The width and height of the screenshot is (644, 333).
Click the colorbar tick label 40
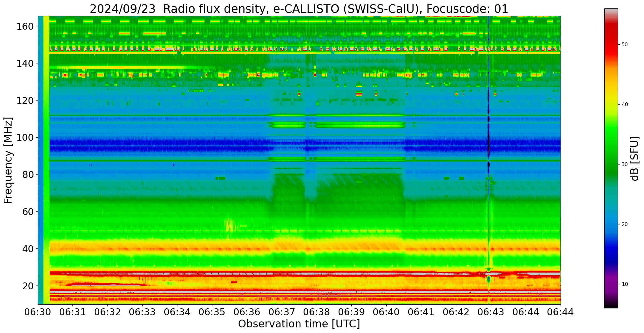point(625,104)
